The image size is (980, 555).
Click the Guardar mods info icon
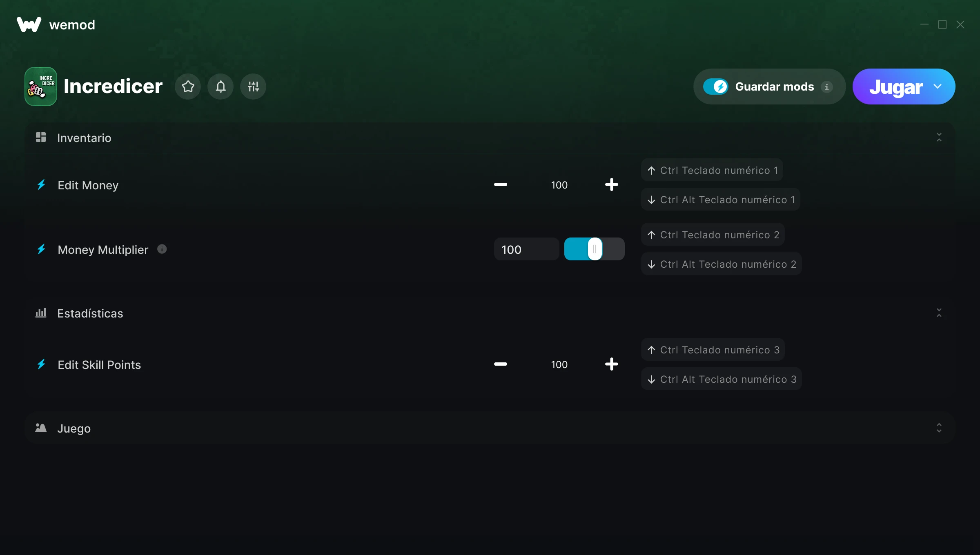(x=827, y=87)
